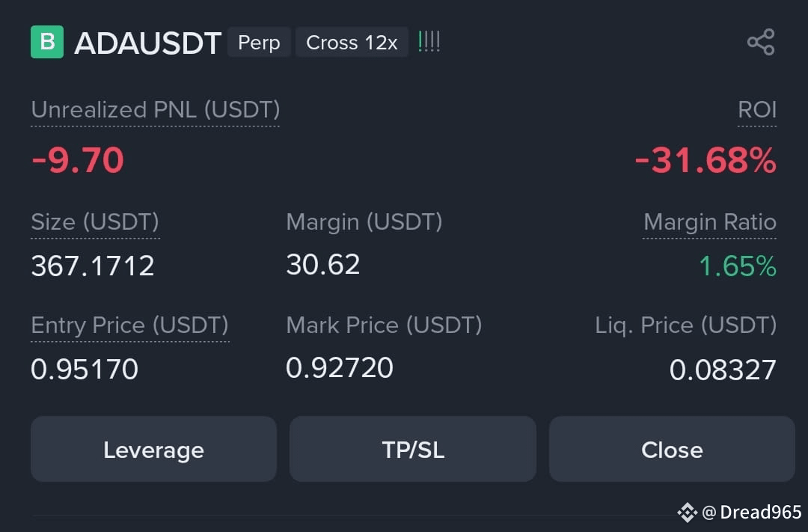This screenshot has width=808, height=532.
Task: Tap the share icon
Action: click(761, 42)
